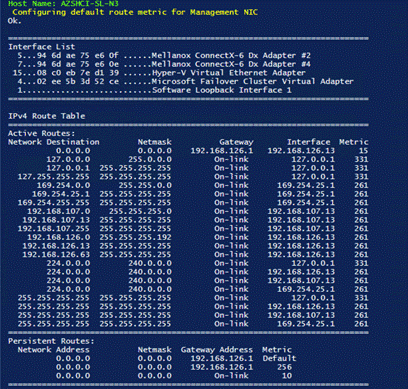Click Netmask header in Persistent Routes
The image size is (408, 389).
pos(155,350)
